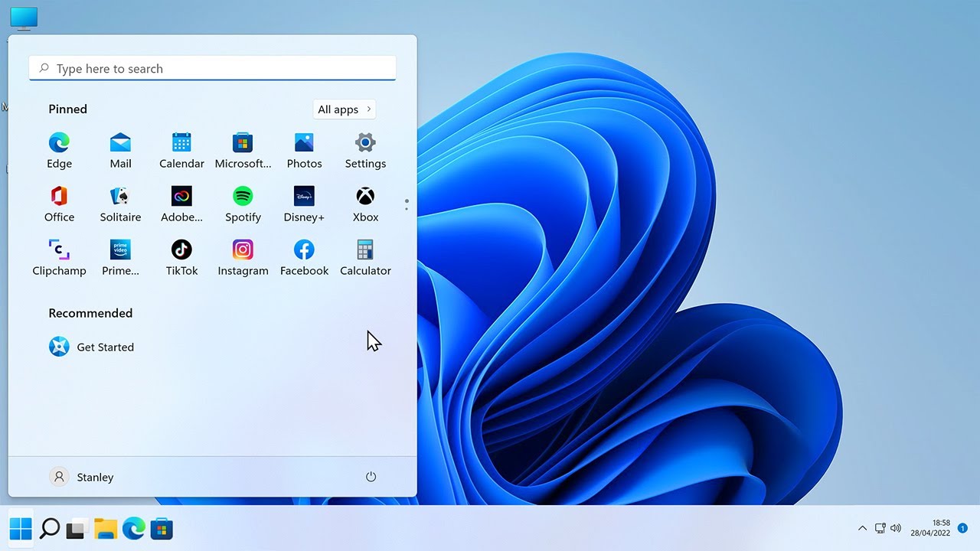The width and height of the screenshot is (980, 551).
Task: Open Settings from pinned apps
Action: tap(365, 151)
